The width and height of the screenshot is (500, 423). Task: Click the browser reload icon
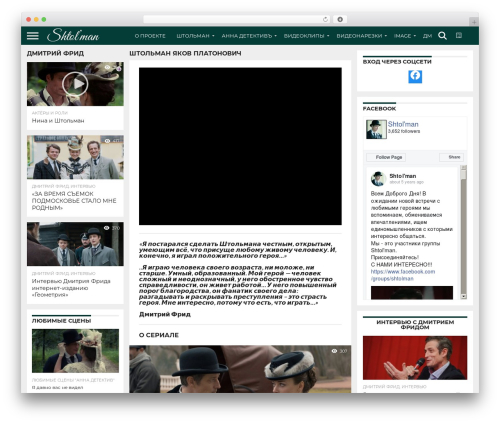[x=325, y=19]
